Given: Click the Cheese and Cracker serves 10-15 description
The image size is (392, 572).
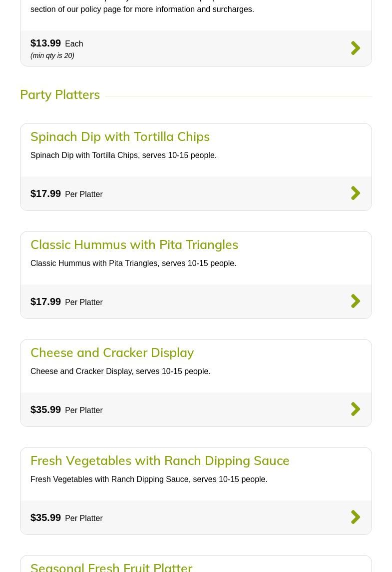Looking at the screenshot, I should (120, 371).
